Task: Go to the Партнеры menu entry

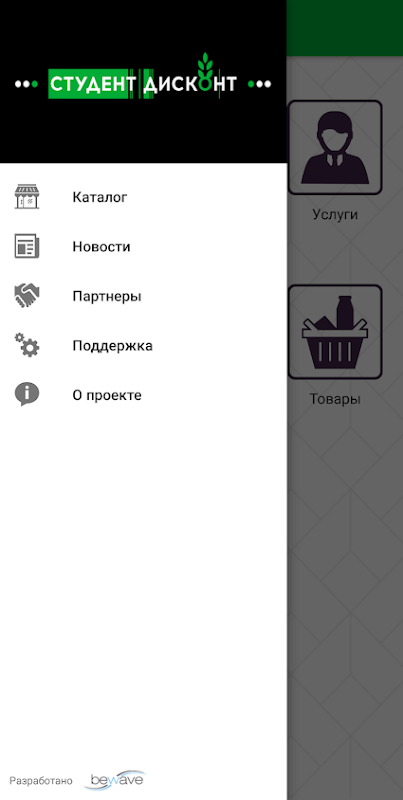Action: click(143, 296)
